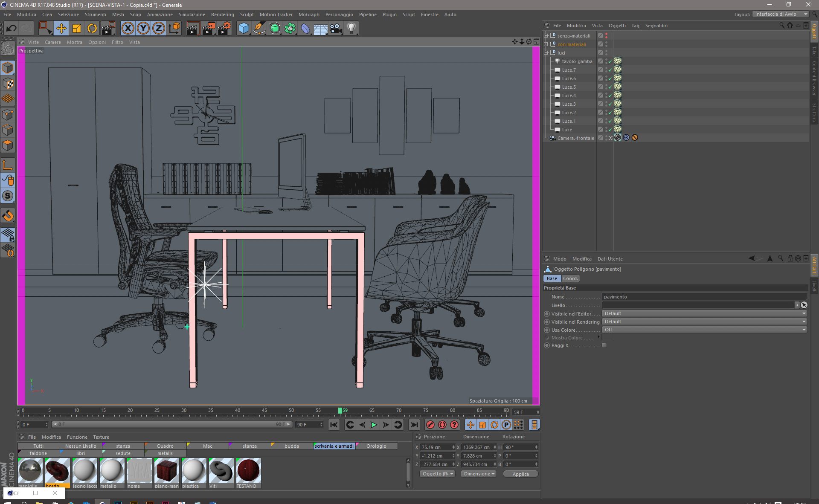Screen dimensions: 819x504
Task: Switch to the Coord. tab
Action: 570,278
